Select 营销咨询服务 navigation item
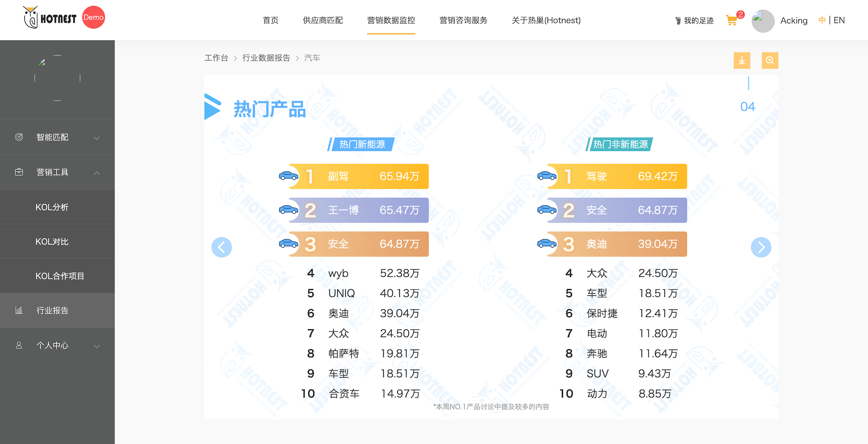Screen dimensions: 868x444 (463, 20)
